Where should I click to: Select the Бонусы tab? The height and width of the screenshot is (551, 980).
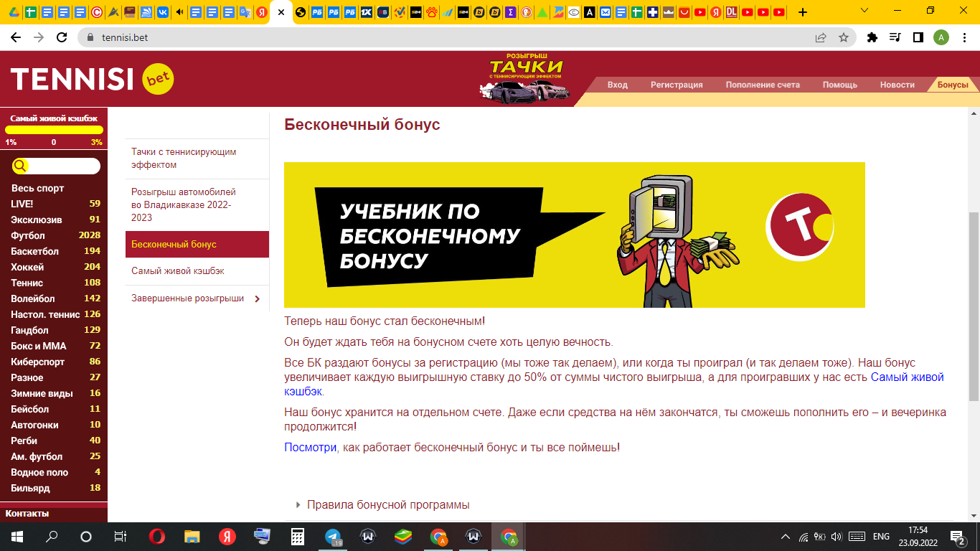(x=953, y=85)
